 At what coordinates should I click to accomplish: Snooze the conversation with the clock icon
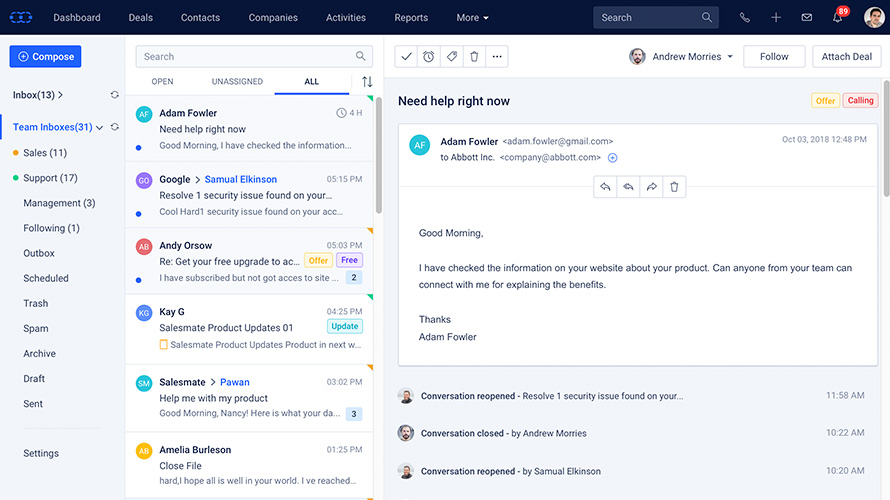click(x=429, y=57)
